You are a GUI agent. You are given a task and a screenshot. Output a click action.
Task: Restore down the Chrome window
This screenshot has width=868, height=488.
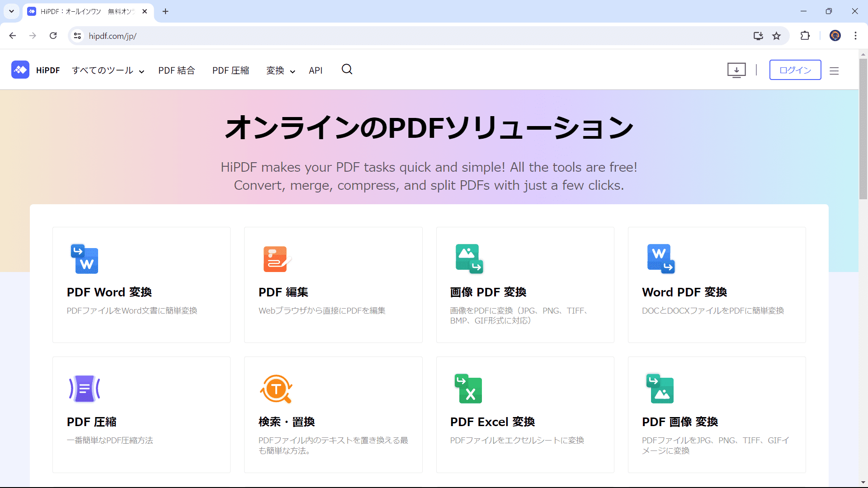pyautogui.click(x=829, y=11)
